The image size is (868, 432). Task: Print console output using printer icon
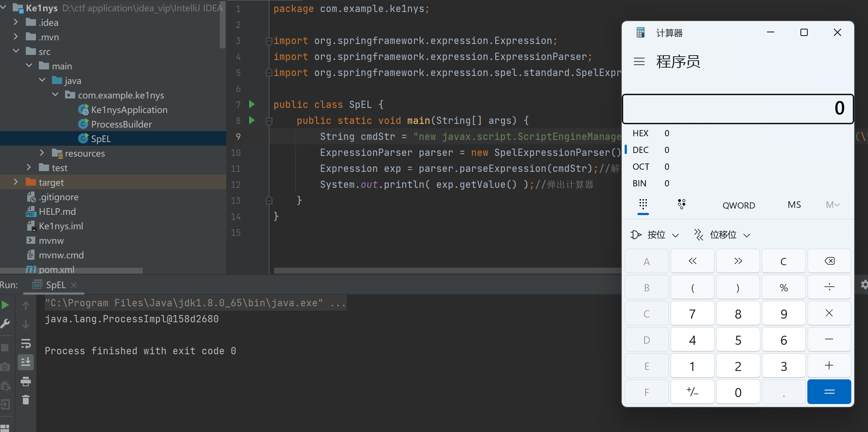[26, 381]
